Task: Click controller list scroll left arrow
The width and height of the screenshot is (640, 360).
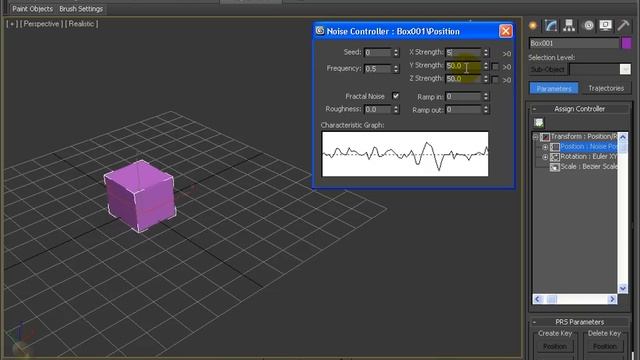Action: [538, 299]
